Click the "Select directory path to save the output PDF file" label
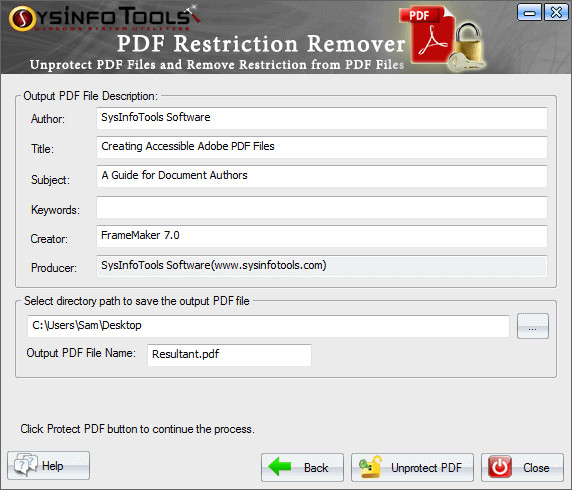 [137, 301]
